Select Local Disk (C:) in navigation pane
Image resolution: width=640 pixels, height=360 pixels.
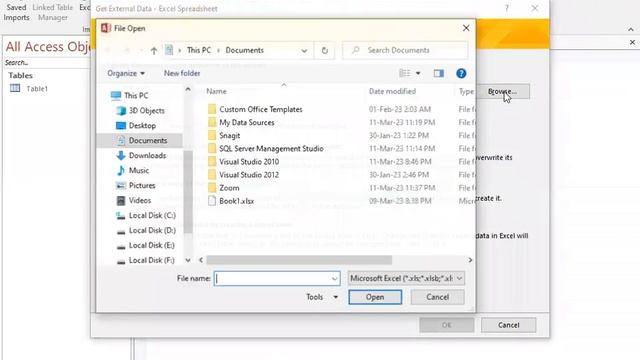coord(152,216)
